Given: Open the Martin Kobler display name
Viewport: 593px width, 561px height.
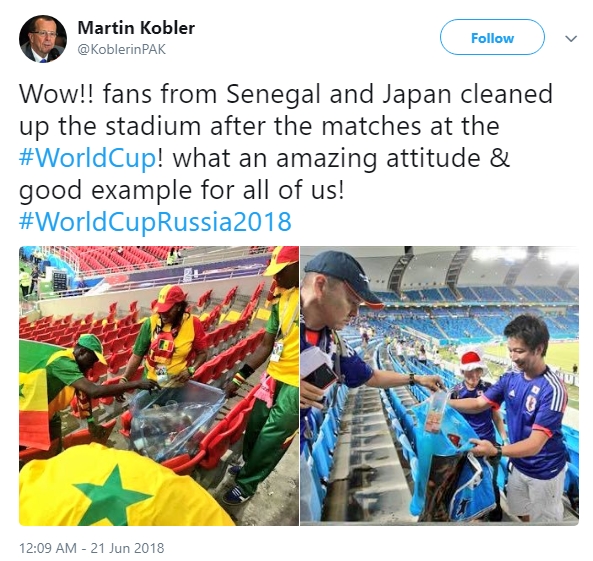Looking at the screenshot, I should point(136,28).
